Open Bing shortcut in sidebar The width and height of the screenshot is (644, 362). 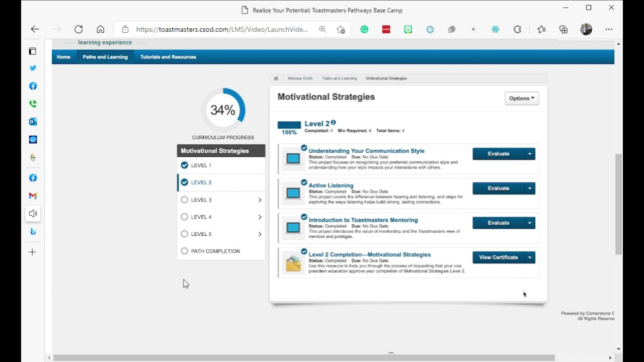click(33, 231)
